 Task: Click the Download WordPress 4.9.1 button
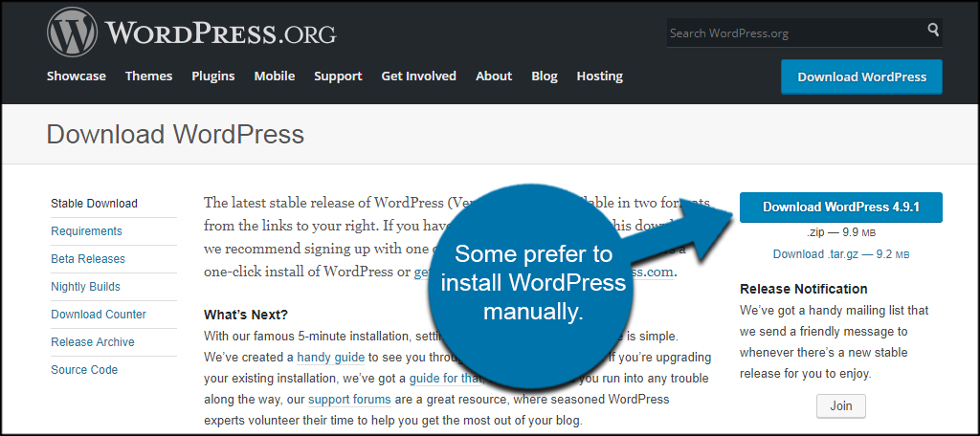click(841, 207)
